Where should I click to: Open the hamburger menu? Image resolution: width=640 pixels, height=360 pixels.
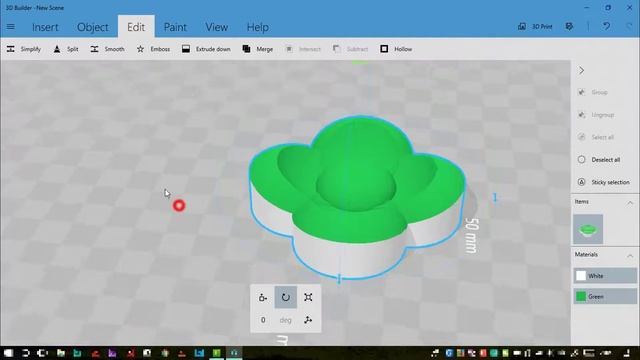[11, 27]
